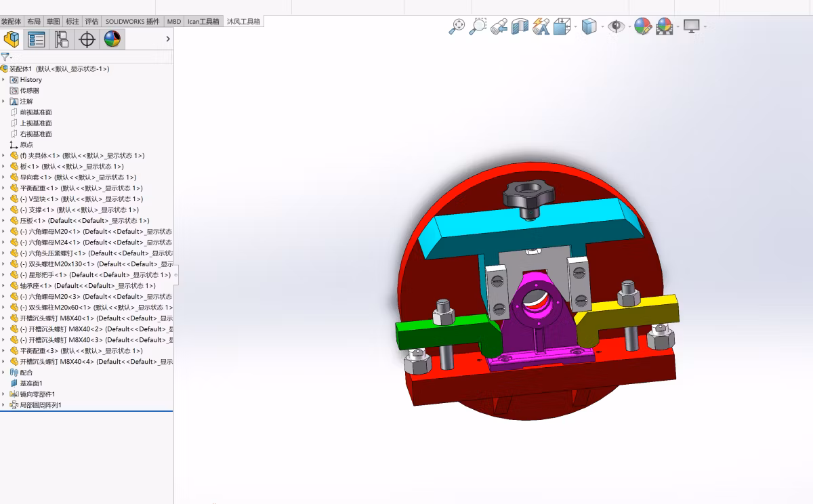This screenshot has height=504, width=813.
Task: Open the ConfigurationManager tab icon
Action: [x=62, y=39]
